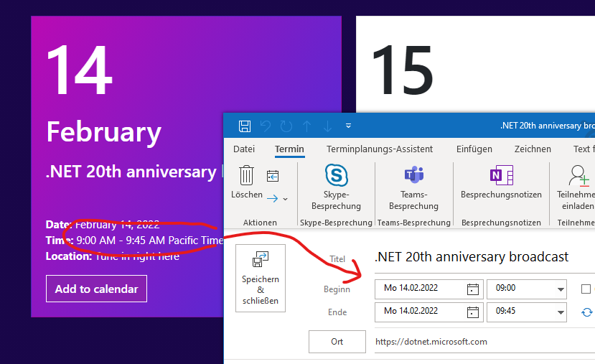Open the Zeichnen ribbon tab

533,149
